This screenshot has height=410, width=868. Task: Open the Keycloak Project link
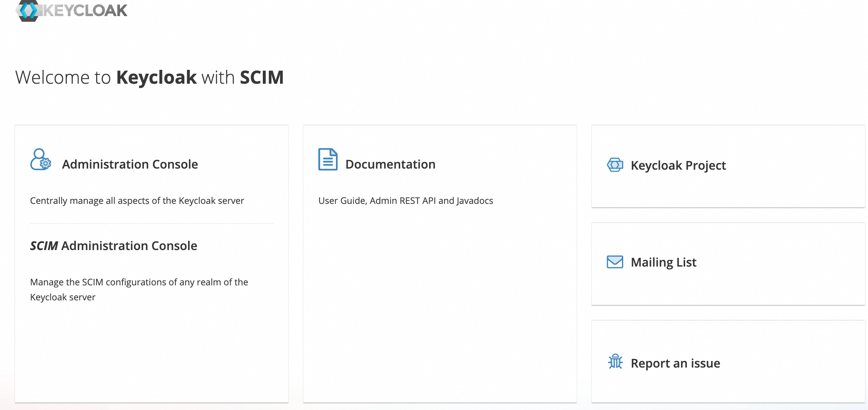pyautogui.click(x=678, y=166)
